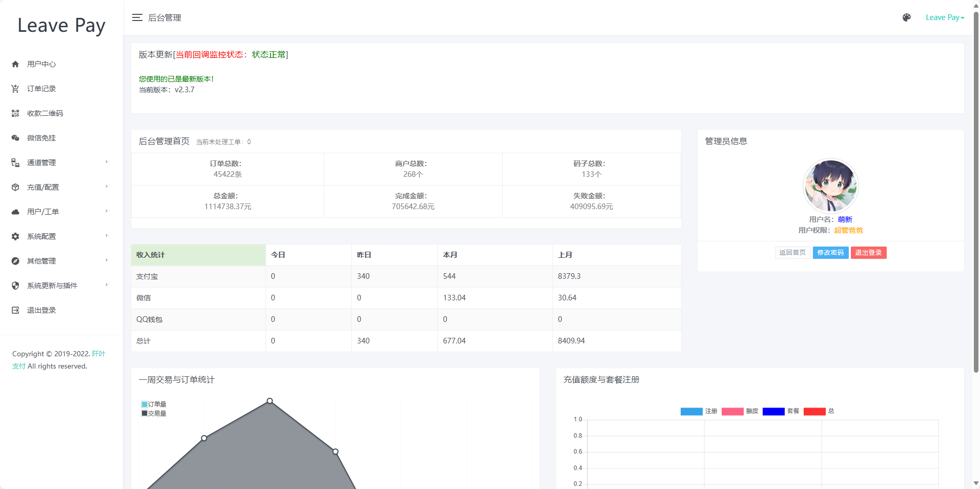The width and height of the screenshot is (980, 489).
Task: Open the theme palette icon in the header
Action: 907,17
